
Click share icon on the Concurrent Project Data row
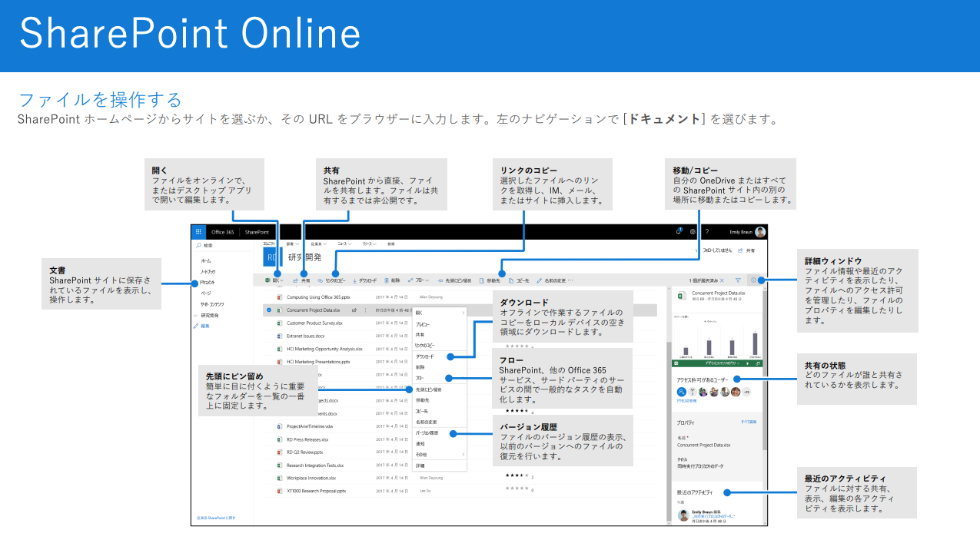354,310
